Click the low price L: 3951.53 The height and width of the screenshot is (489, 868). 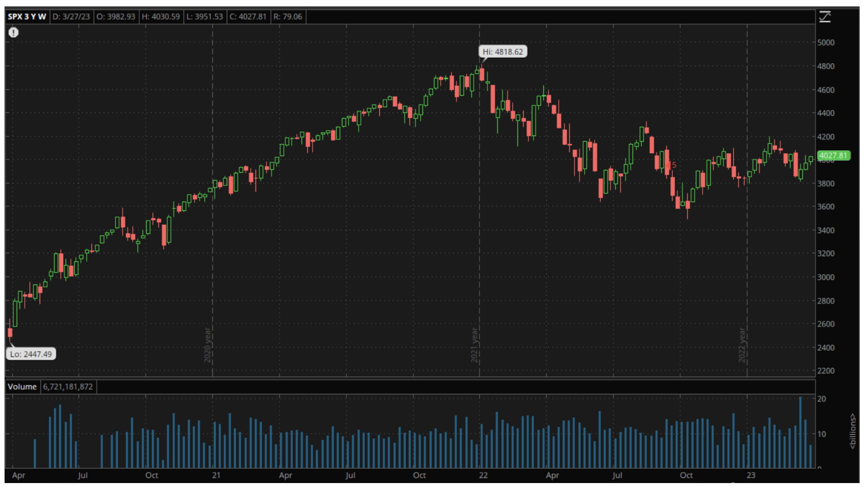205,16
